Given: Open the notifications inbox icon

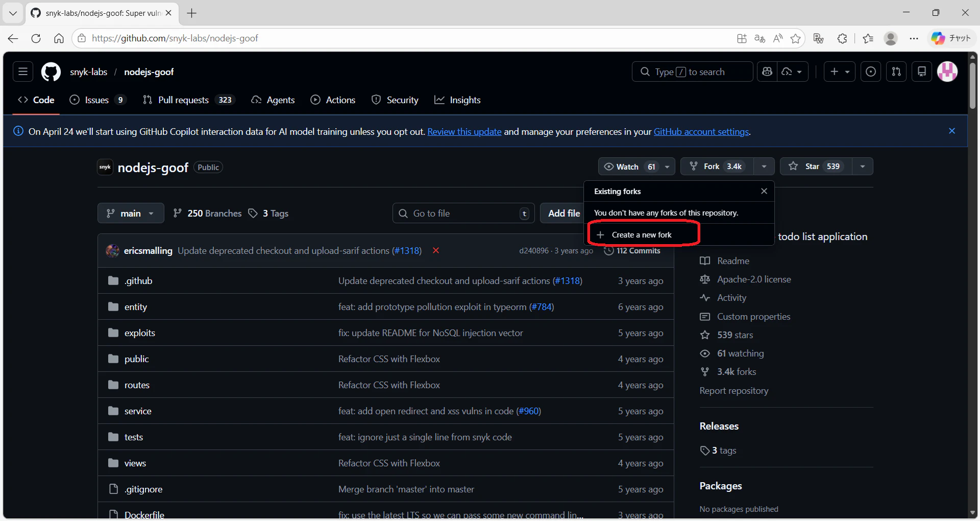Looking at the screenshot, I should (x=922, y=72).
